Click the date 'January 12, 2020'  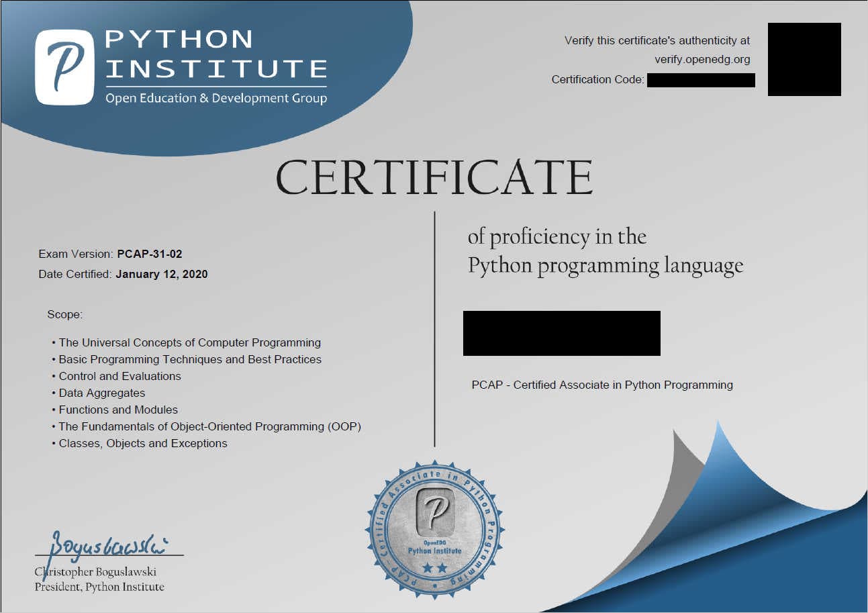pyautogui.click(x=162, y=274)
